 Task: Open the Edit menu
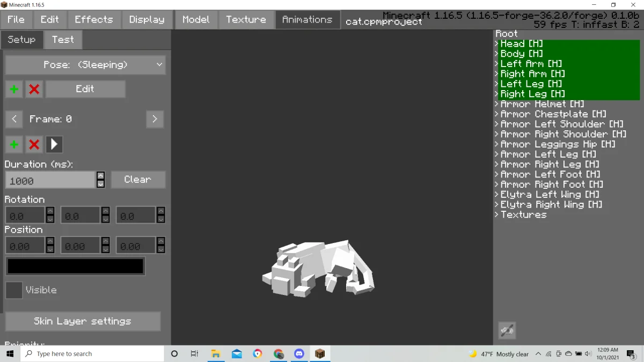pos(50,19)
